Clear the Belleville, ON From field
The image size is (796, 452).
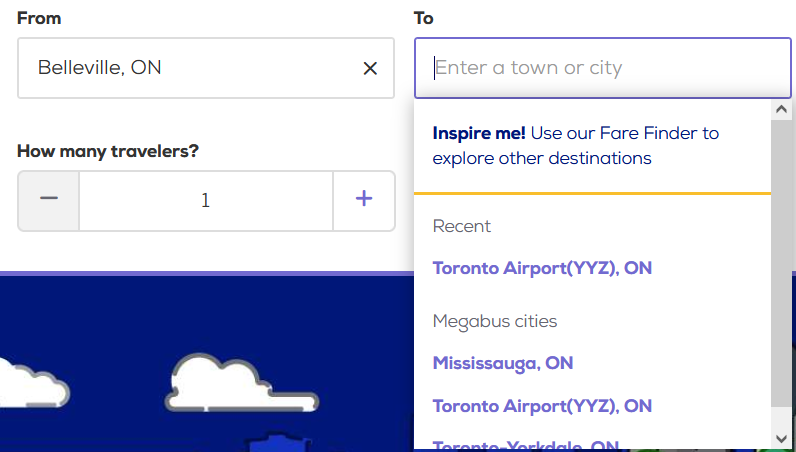point(370,68)
